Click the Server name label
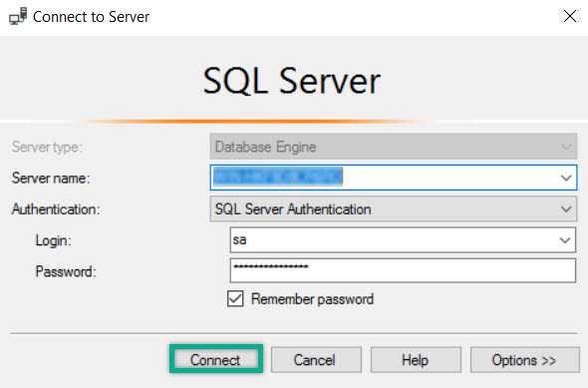The image size is (588, 388). coord(51,178)
